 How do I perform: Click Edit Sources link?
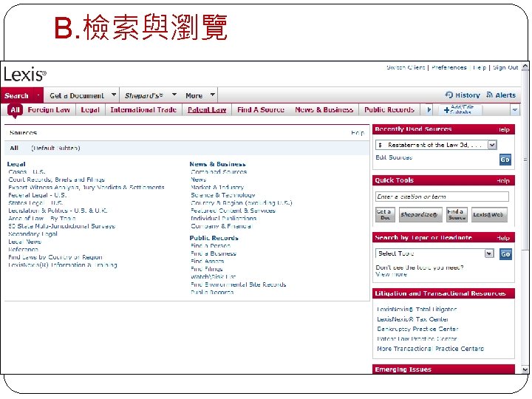coord(394,157)
